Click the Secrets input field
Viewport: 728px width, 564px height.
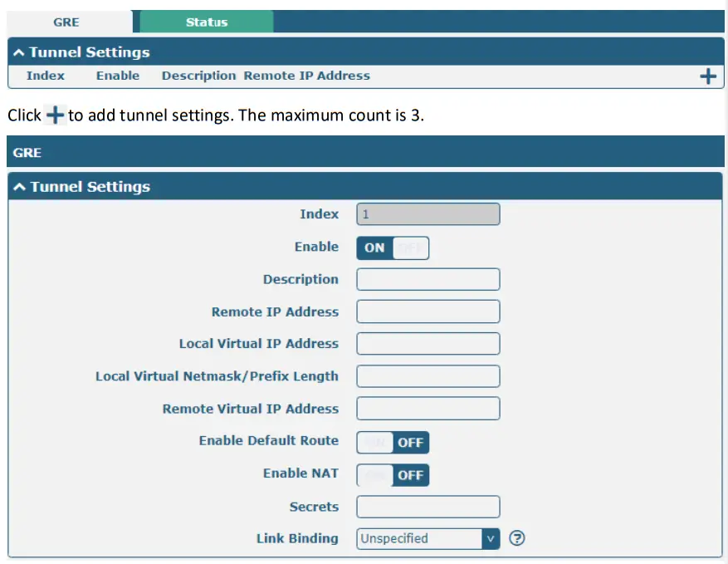pyautogui.click(x=428, y=507)
